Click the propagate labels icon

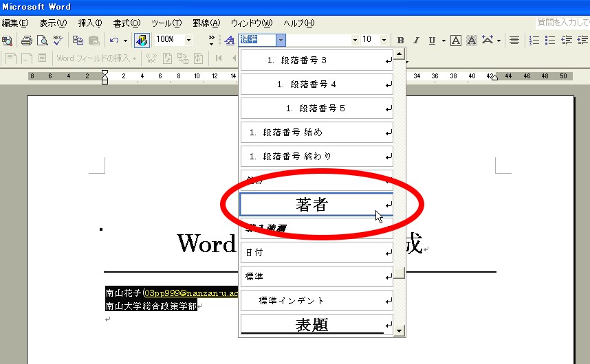(198, 58)
